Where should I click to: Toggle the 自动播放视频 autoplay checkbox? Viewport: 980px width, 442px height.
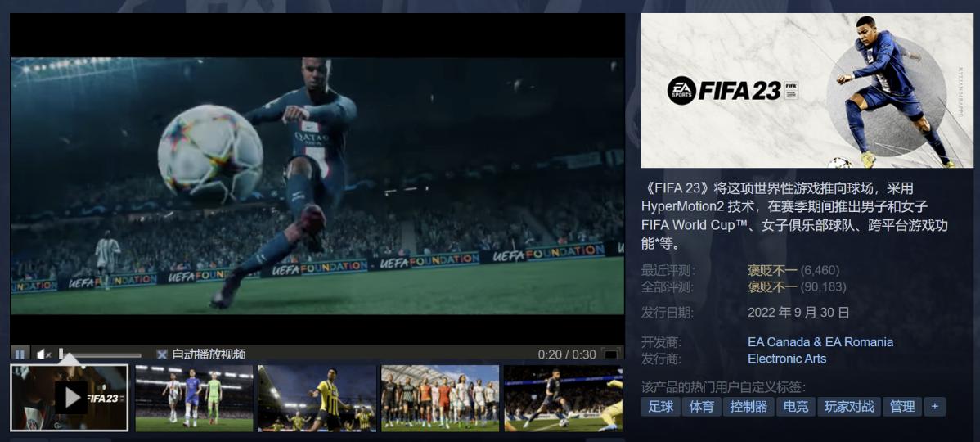click(x=162, y=354)
